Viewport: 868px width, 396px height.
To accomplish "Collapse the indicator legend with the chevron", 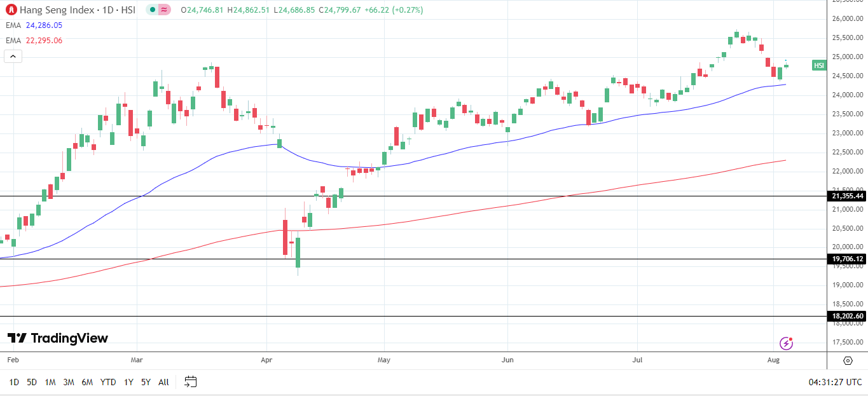I will point(13,56).
